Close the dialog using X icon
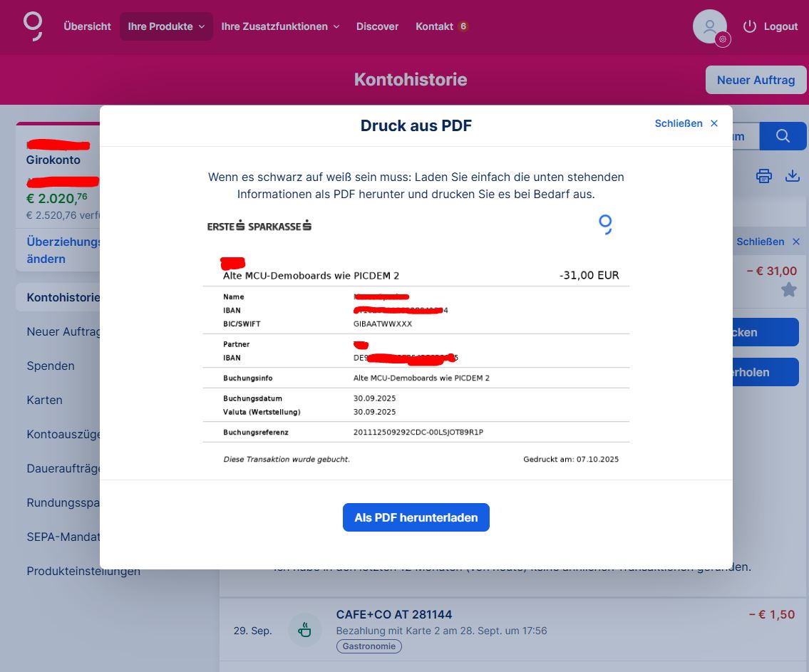This screenshot has width=809, height=672. (714, 123)
